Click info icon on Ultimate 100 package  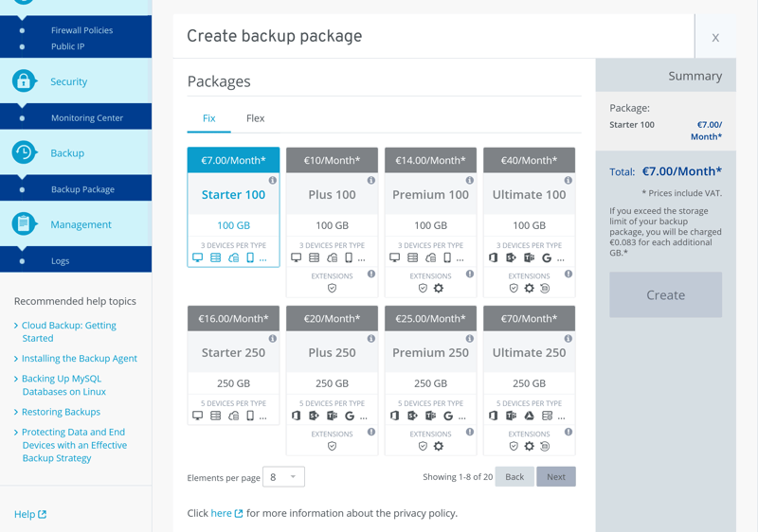tap(568, 180)
